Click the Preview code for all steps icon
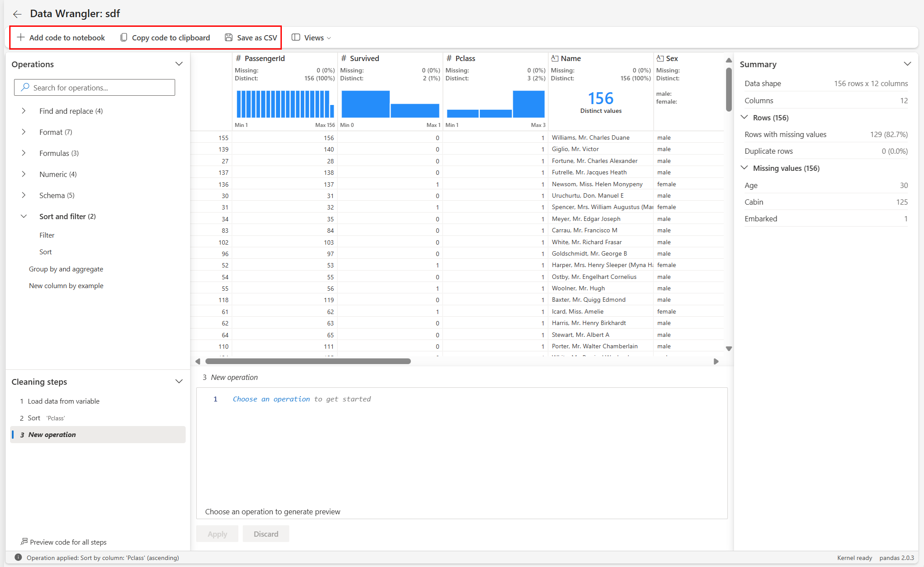Viewport: 924px width, 567px height. coord(25,542)
